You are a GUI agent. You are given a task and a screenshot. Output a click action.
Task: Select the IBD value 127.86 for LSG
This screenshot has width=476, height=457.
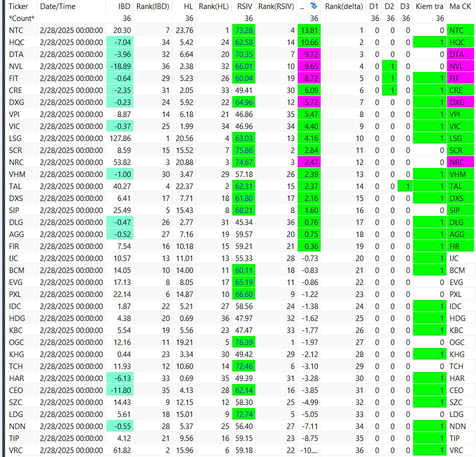[120, 138]
